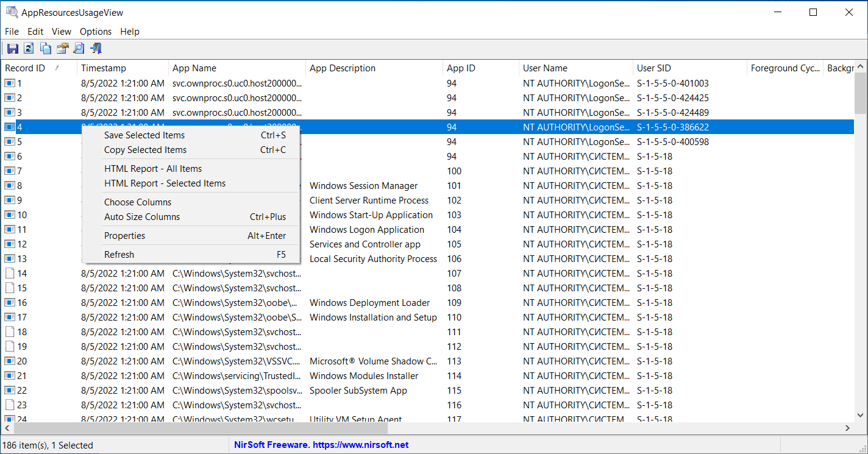Click the row icon for record 5
The height and width of the screenshot is (454, 868).
click(10, 142)
